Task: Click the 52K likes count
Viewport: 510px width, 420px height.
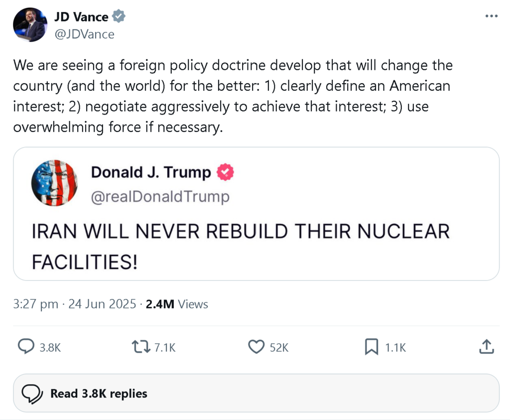Action: (279, 347)
